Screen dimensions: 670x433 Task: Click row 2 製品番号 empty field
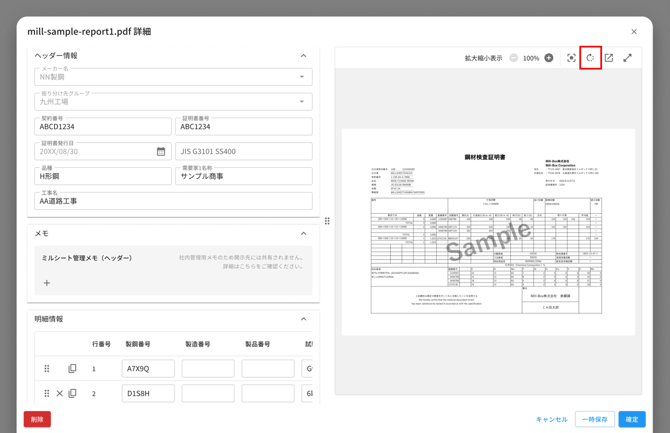click(268, 393)
